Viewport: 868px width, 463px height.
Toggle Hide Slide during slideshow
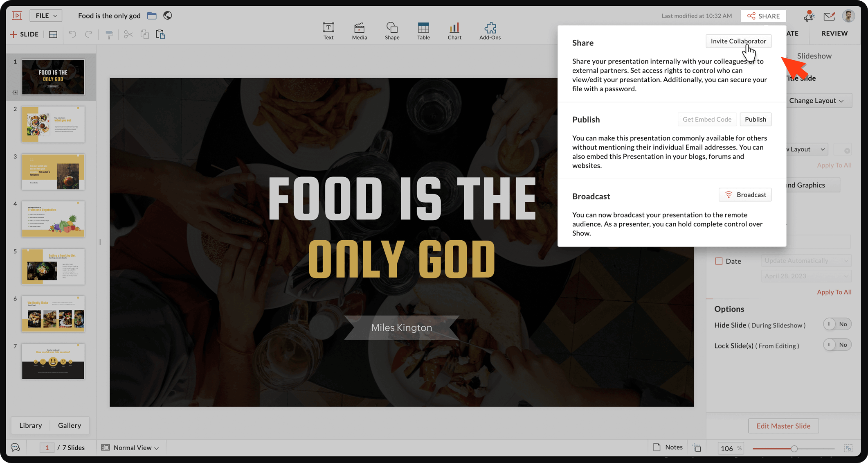pyautogui.click(x=837, y=324)
